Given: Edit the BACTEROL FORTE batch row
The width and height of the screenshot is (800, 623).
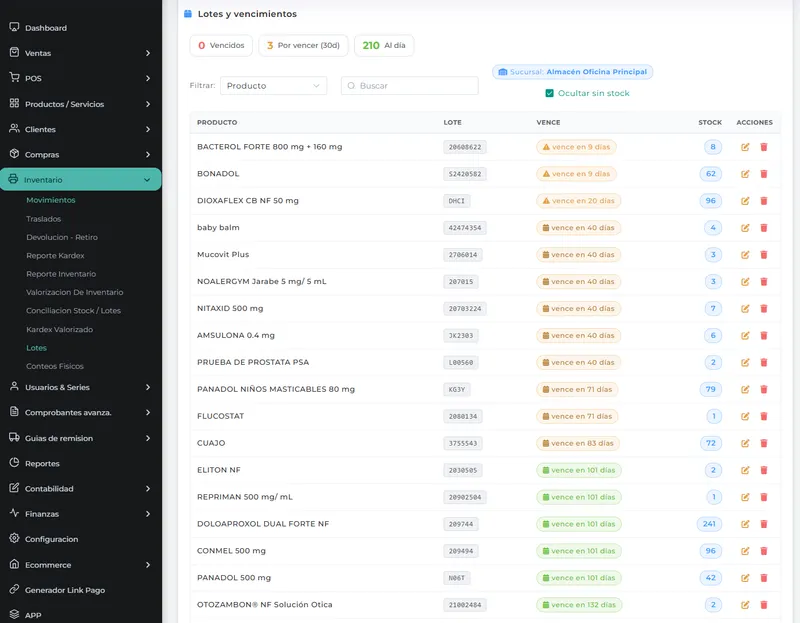Looking at the screenshot, I should coord(745,147).
